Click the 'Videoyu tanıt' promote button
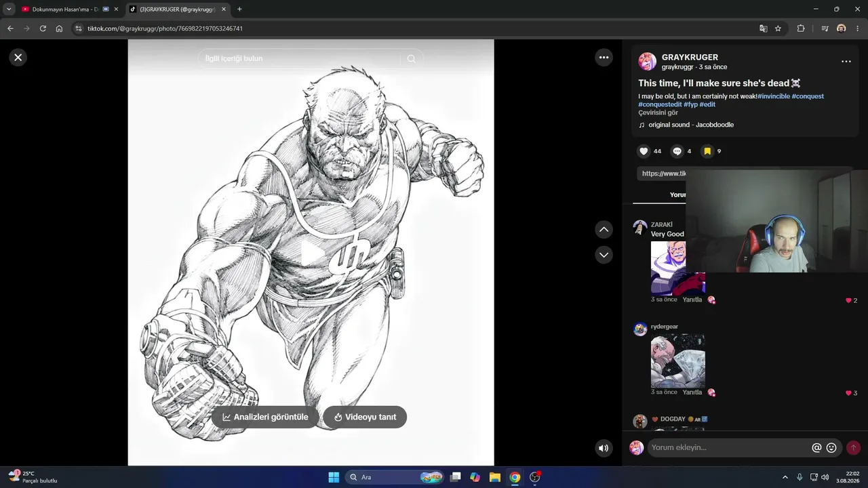 [365, 417]
